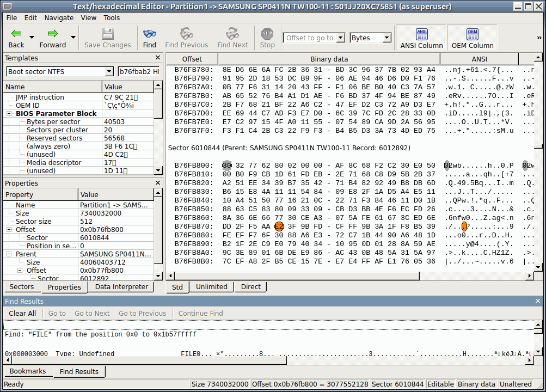The height and width of the screenshot is (392, 546).
Task: Click the Binary data column header
Action: [329, 59]
